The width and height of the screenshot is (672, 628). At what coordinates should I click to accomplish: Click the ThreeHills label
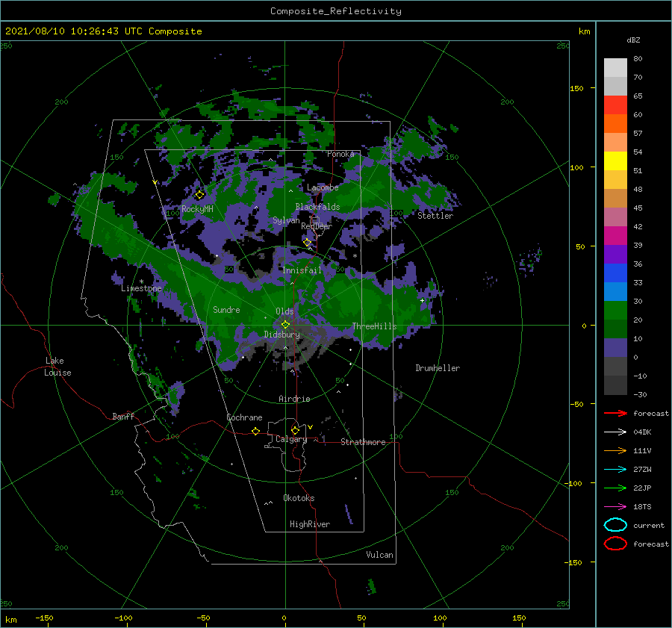pyautogui.click(x=374, y=326)
